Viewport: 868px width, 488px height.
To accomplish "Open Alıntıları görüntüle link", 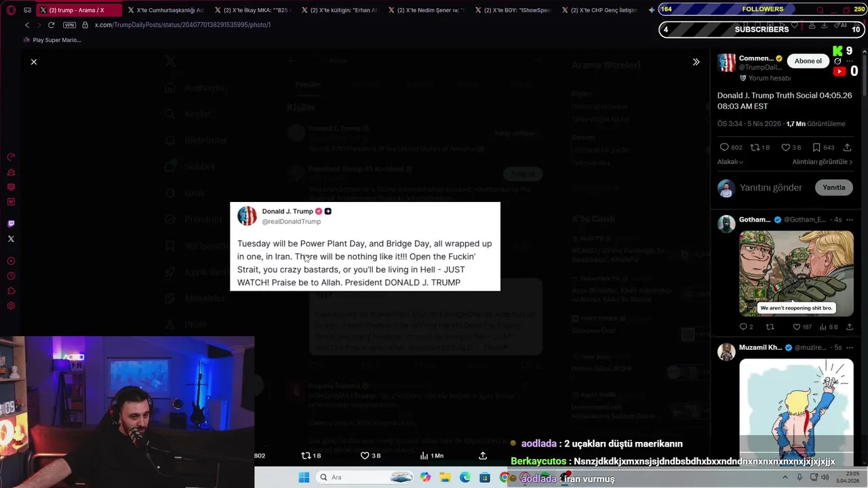I will coord(823,162).
